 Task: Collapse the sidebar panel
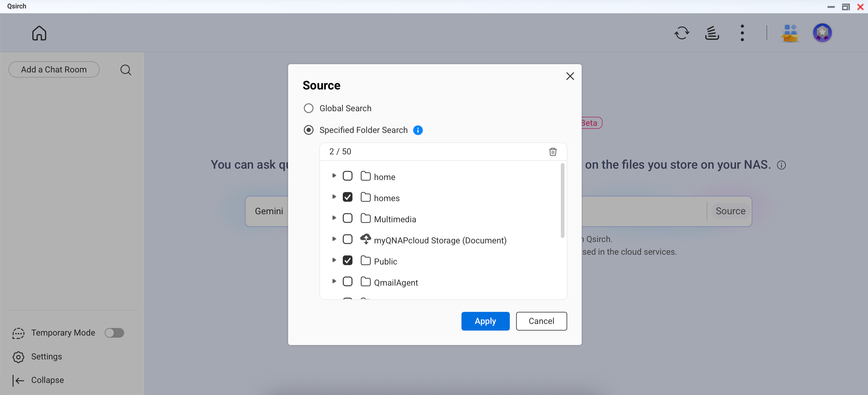[47, 380]
